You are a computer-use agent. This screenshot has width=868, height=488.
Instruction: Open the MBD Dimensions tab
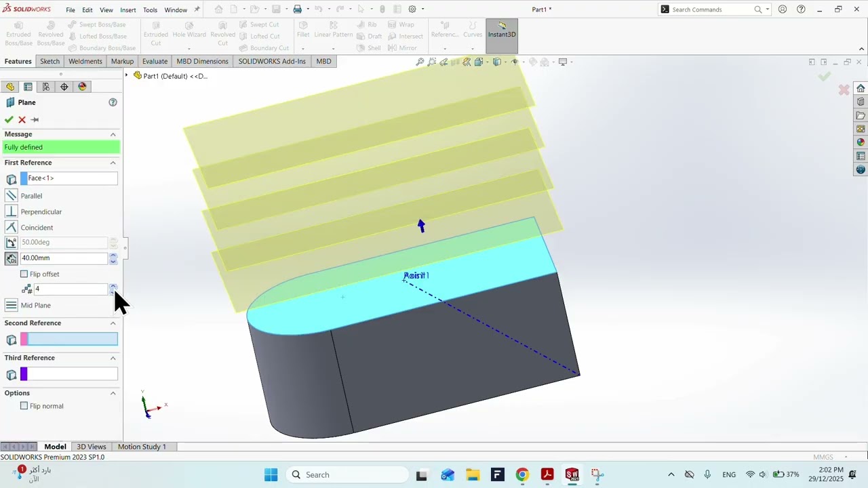202,61
